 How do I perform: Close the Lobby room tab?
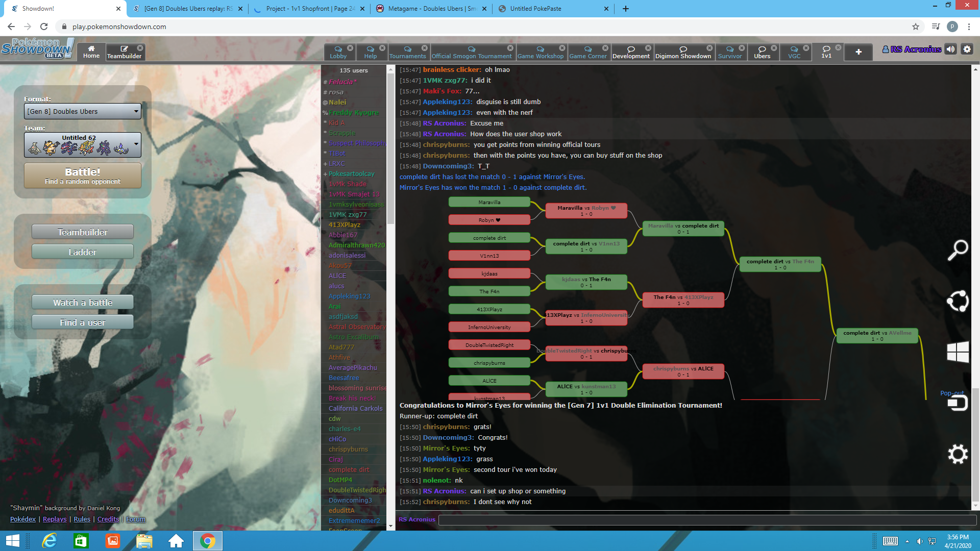[x=350, y=48]
